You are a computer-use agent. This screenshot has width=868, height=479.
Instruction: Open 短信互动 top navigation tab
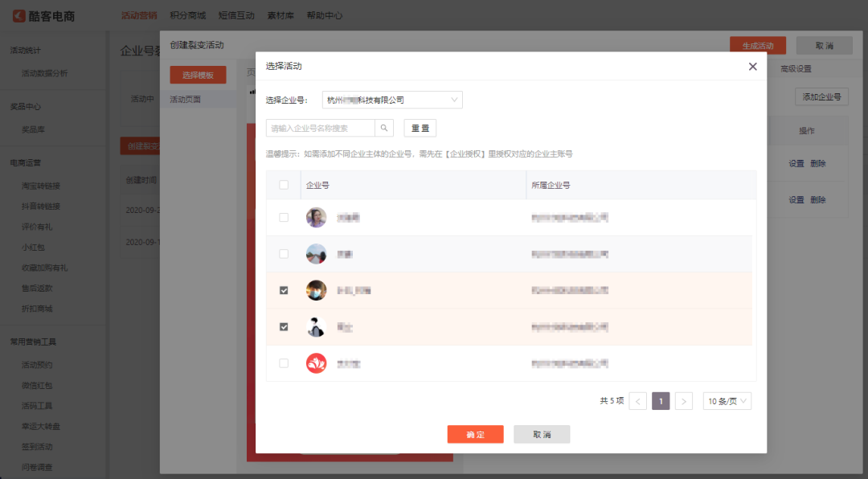click(x=236, y=15)
